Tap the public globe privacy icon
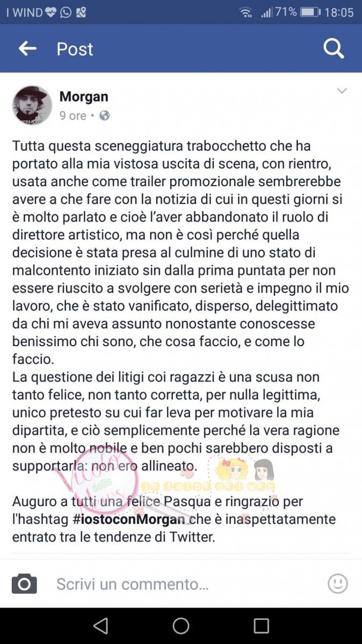Image resolution: width=362 pixels, height=644 pixels. (105, 115)
